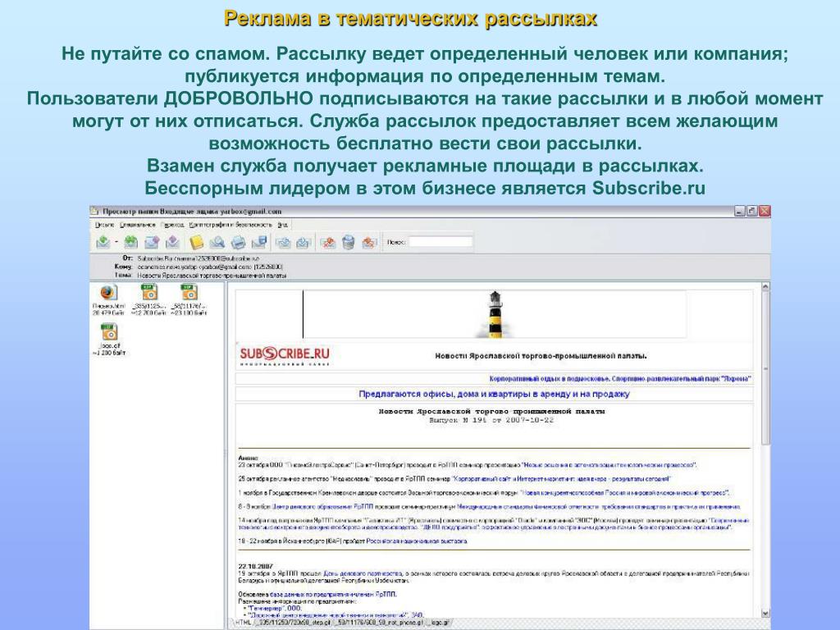
Task: Close the mail viewer window
Action: (x=765, y=212)
